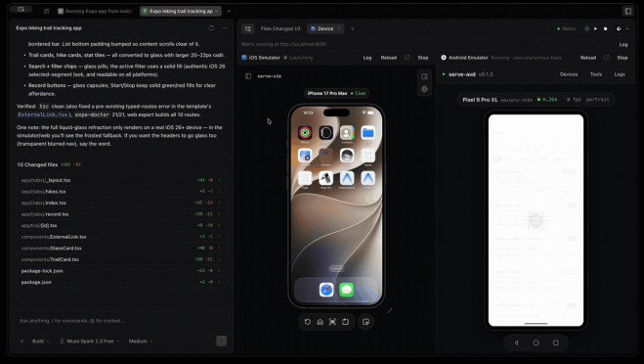644x364 pixels.
Task: Switch to the Files Changed 10 tab
Action: click(x=280, y=28)
